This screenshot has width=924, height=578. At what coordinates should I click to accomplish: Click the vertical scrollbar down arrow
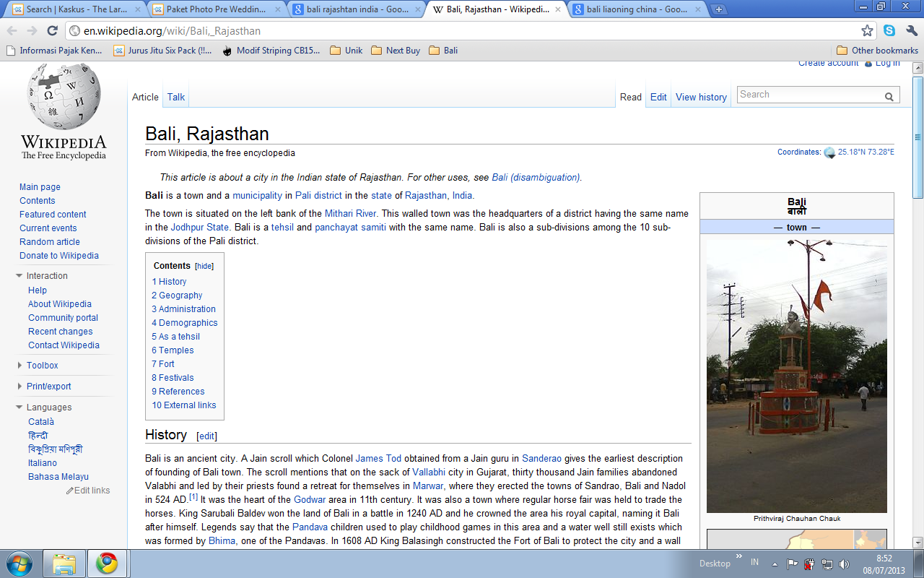pos(918,543)
